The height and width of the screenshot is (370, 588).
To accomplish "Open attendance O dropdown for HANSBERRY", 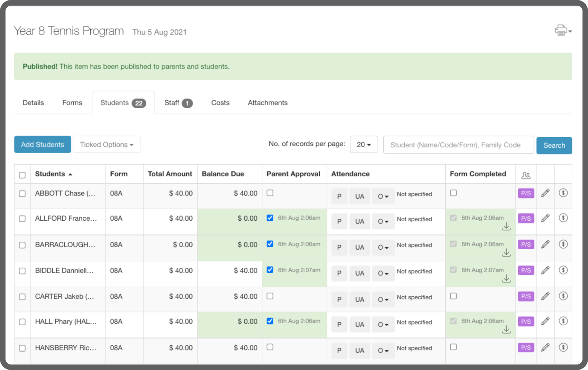I will (383, 350).
